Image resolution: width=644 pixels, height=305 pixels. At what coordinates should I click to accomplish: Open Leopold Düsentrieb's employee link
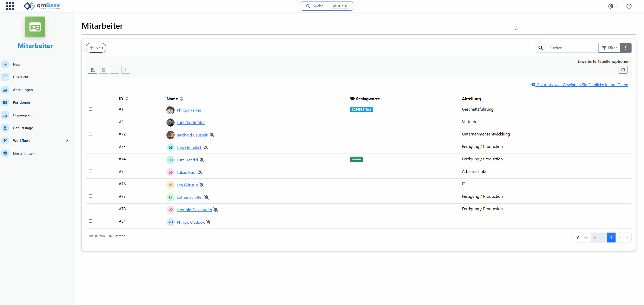[194, 210]
